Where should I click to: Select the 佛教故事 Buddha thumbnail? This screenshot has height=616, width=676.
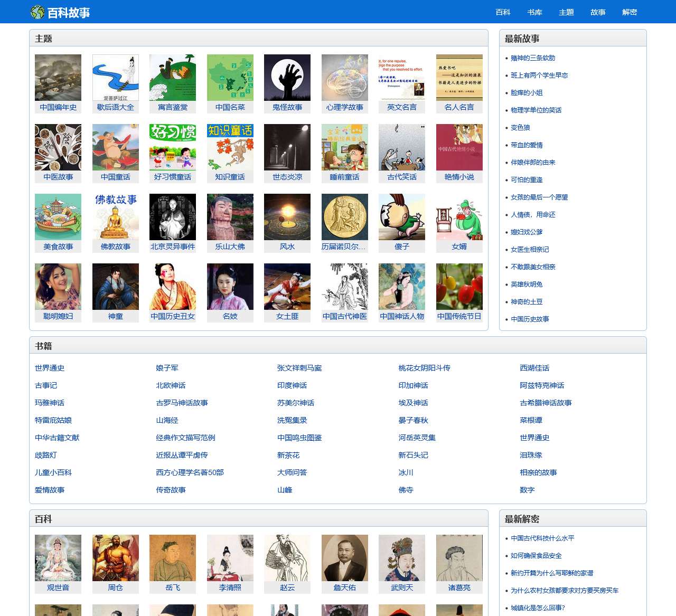[x=116, y=217]
